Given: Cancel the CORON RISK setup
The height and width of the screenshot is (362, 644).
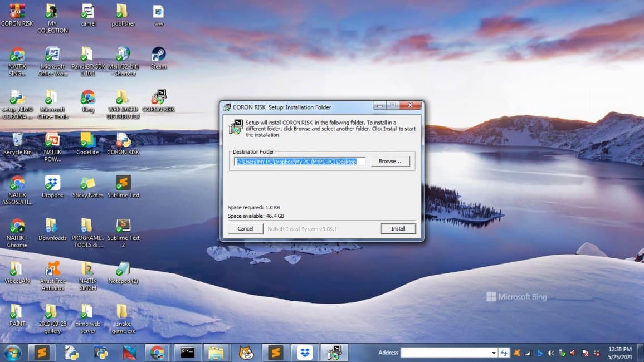Looking at the screenshot, I should [x=245, y=228].
